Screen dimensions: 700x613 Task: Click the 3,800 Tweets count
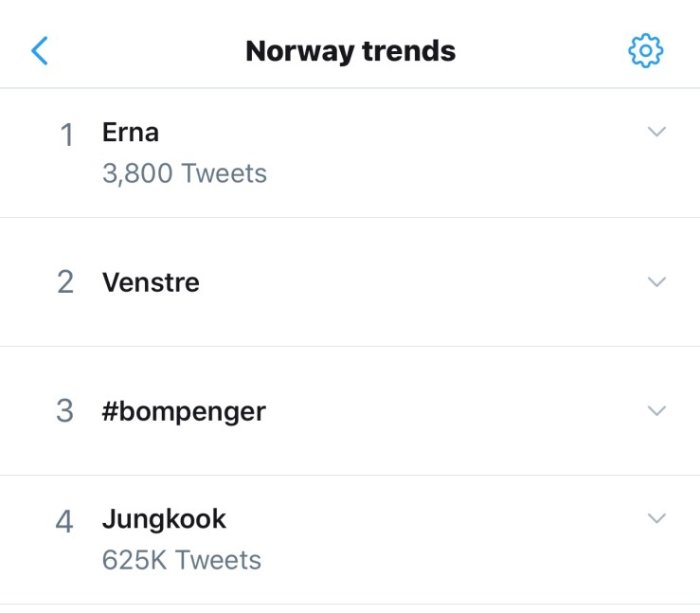(185, 174)
